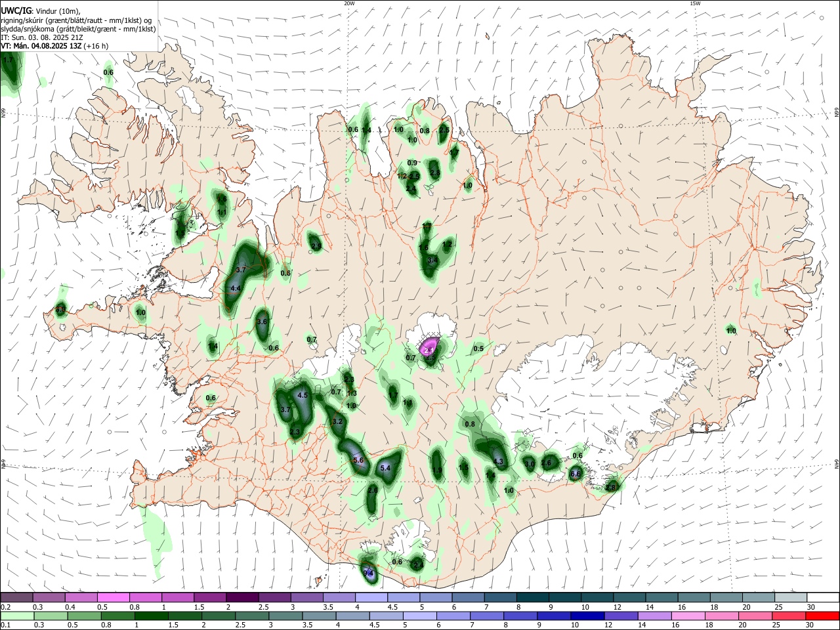
Task: Pick the dark plum swatch above sleet label 0.2
Action: 16,597
